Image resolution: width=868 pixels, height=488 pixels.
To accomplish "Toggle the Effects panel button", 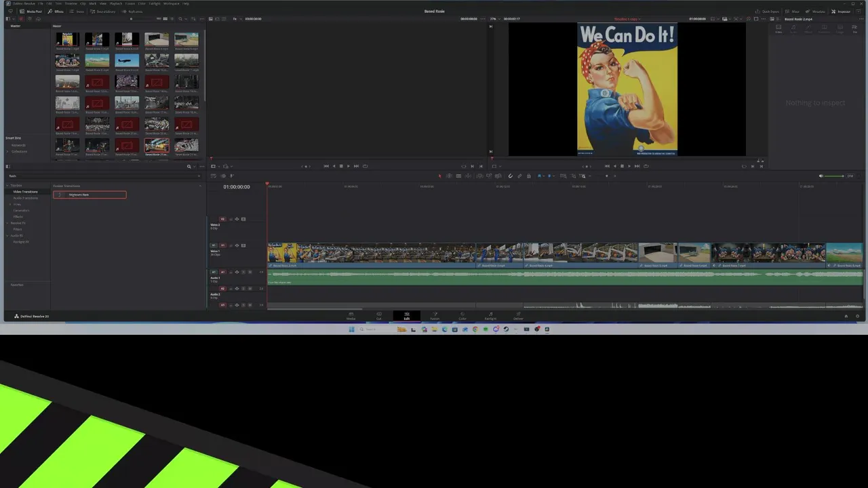I will (x=56, y=12).
